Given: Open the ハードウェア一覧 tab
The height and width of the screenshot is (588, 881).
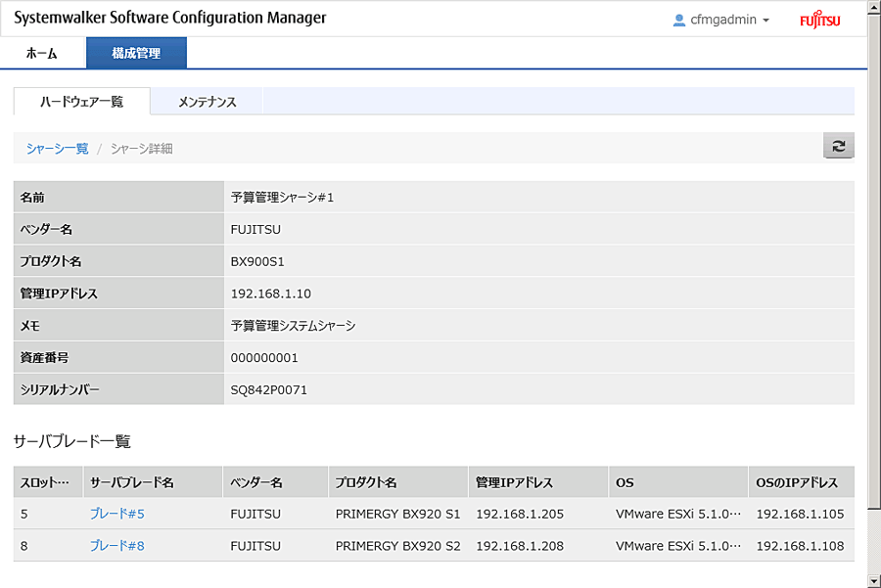Looking at the screenshot, I should pyautogui.click(x=82, y=102).
